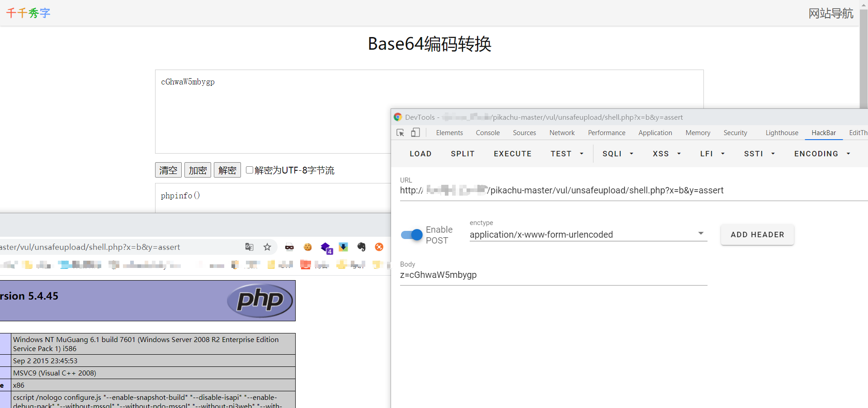Image resolution: width=868 pixels, height=408 pixels.
Task: Click the ADD HEADER button
Action: [757, 234]
